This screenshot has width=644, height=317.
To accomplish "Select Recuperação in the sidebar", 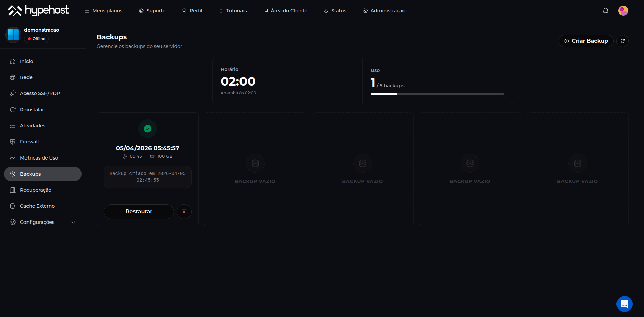I will tap(43, 190).
